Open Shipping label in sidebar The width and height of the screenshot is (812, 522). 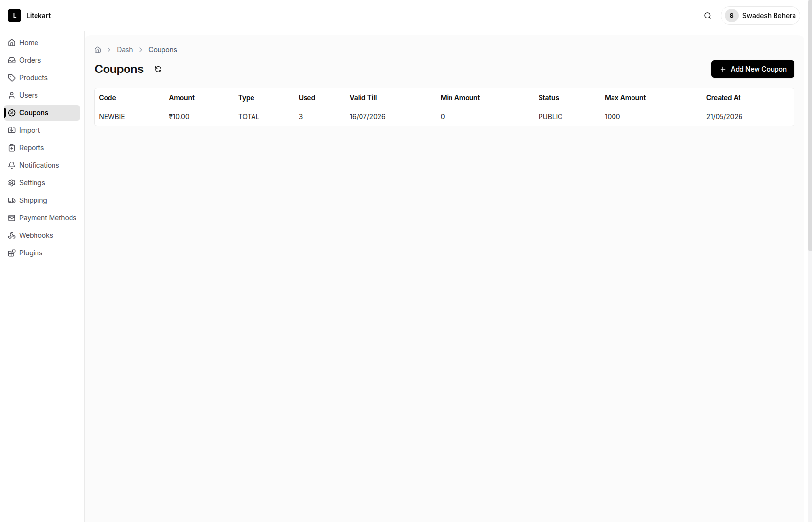click(x=33, y=200)
